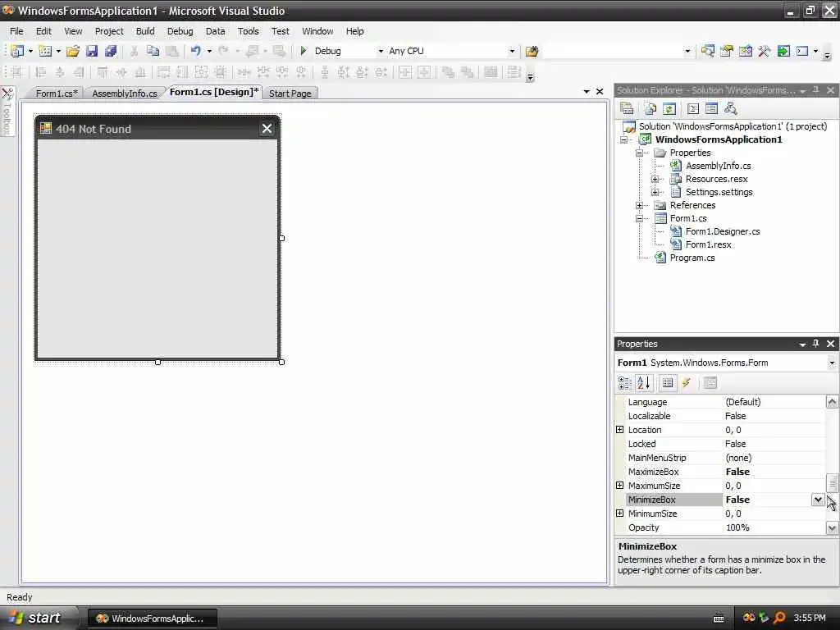Click the Add New Item toolbar icon
This screenshot has height=630, width=840.
point(46,51)
